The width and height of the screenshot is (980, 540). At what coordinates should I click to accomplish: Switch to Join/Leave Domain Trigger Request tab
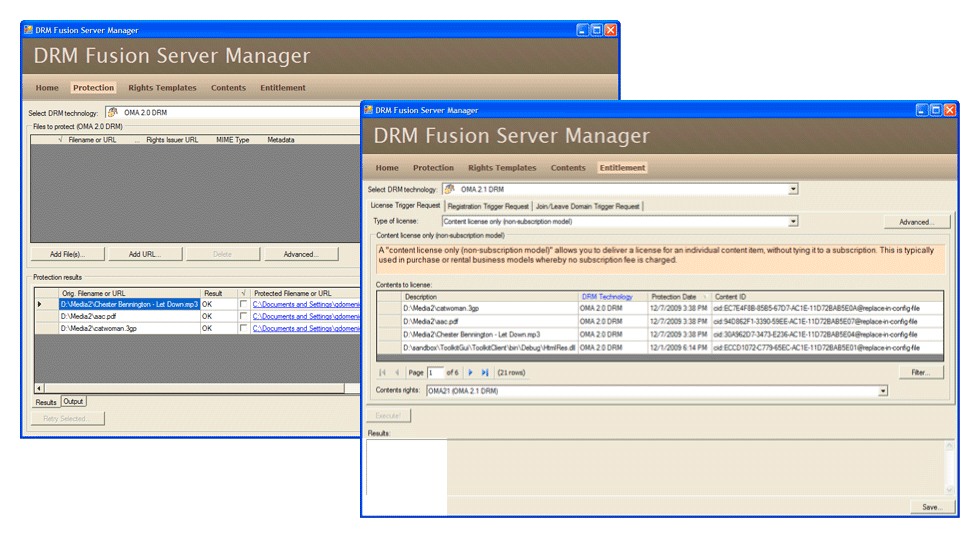tap(588, 206)
